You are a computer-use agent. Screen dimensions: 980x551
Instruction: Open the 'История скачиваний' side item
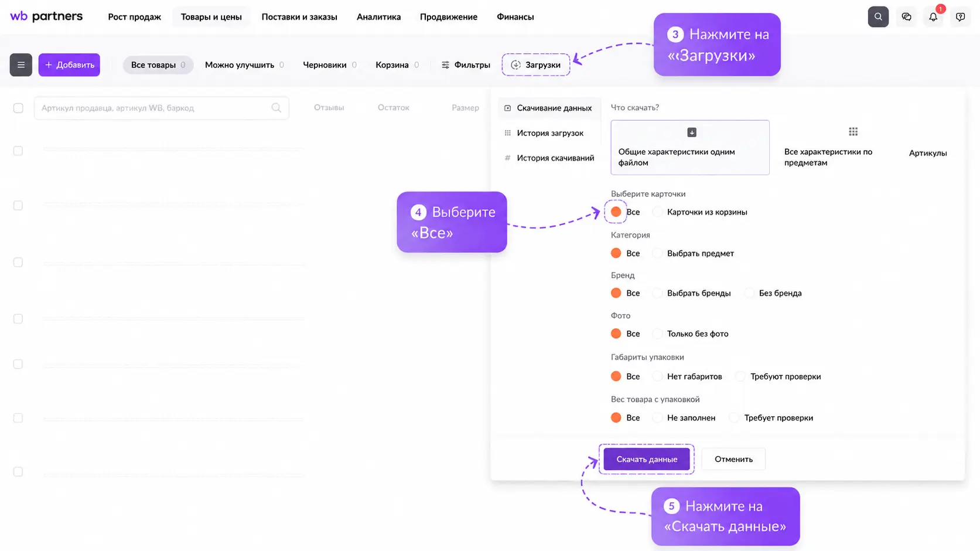(x=549, y=158)
